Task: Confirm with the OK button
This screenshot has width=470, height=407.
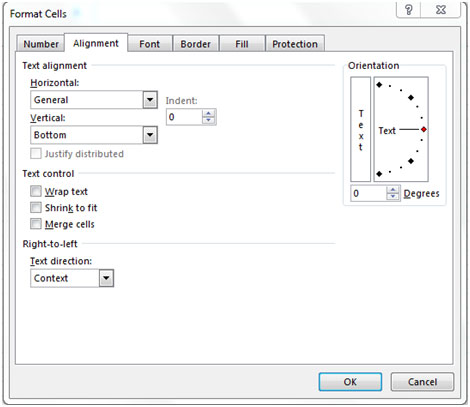Action: tap(350, 382)
